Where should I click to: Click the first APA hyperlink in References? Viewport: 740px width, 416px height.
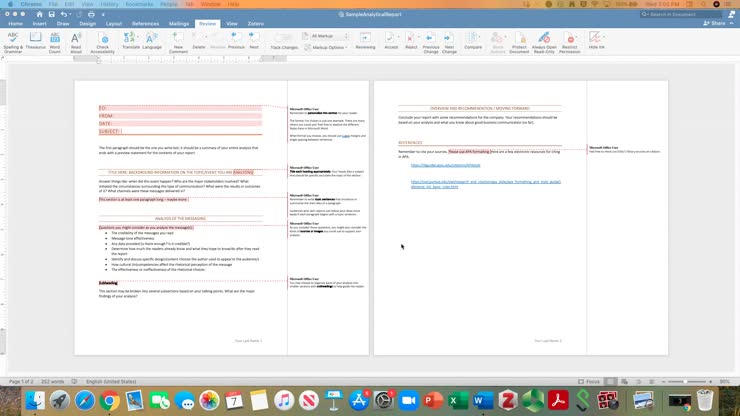point(446,165)
